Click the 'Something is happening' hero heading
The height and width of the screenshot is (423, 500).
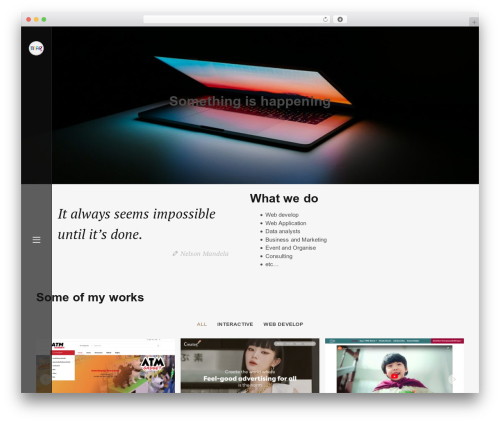(250, 101)
